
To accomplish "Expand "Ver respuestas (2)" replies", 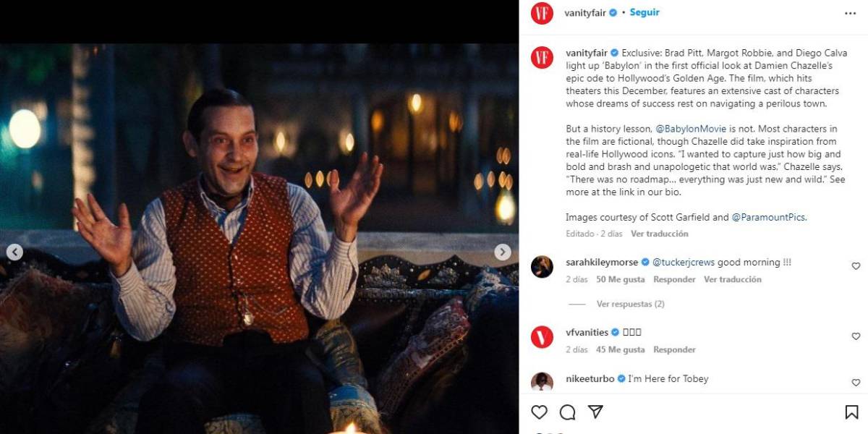I will tap(630, 305).
